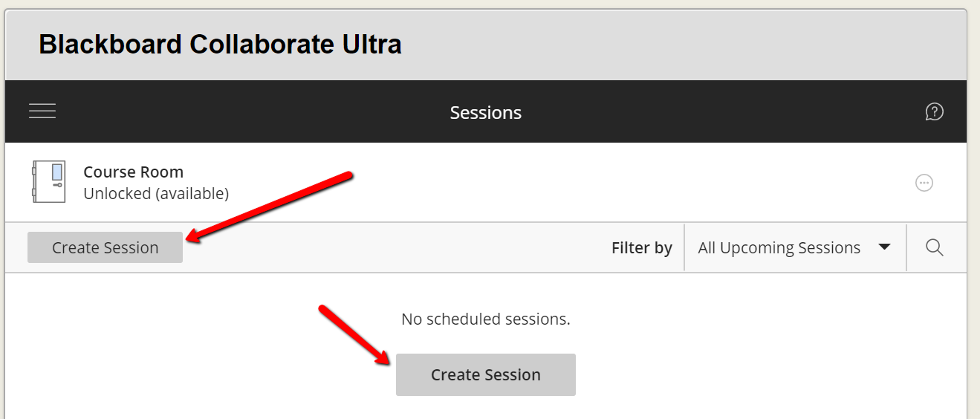Screen dimensions: 980x419
Task: Click the gray filter toolbar strip
Action: (x=486, y=247)
